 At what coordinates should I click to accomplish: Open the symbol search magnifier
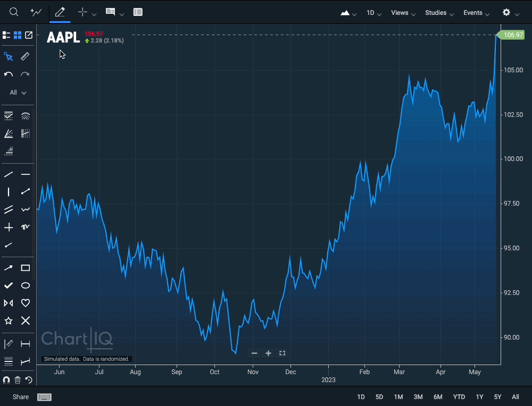(14, 12)
